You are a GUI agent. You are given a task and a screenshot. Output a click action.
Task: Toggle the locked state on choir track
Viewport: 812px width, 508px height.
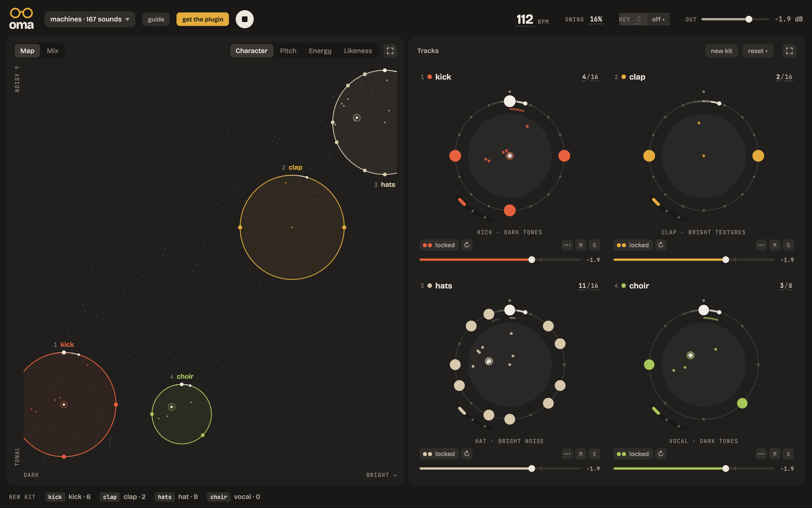[633, 454]
